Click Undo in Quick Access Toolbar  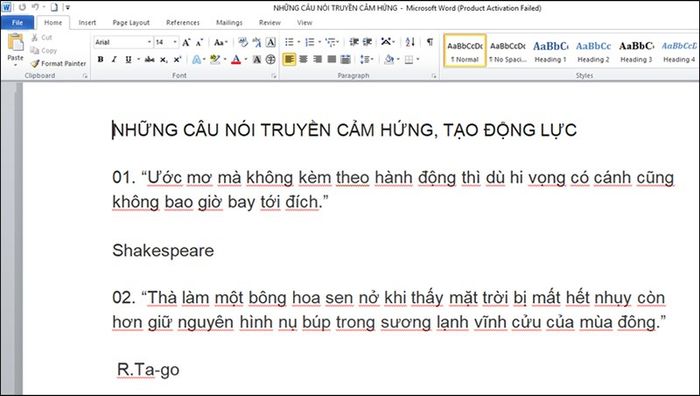tap(35, 7)
